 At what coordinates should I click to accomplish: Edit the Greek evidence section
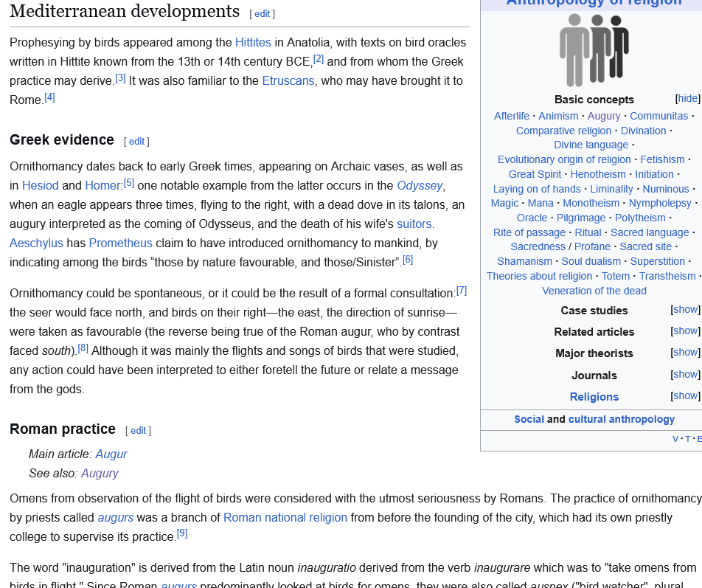[136, 142]
